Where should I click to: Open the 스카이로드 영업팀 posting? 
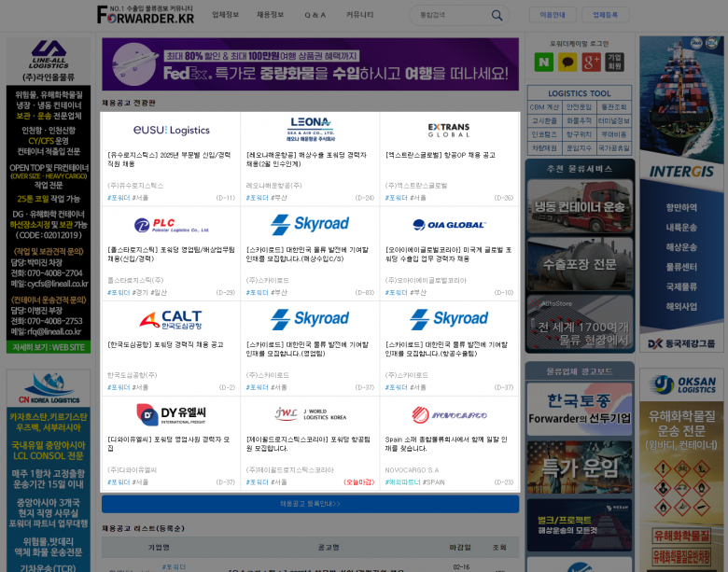pos(307,349)
